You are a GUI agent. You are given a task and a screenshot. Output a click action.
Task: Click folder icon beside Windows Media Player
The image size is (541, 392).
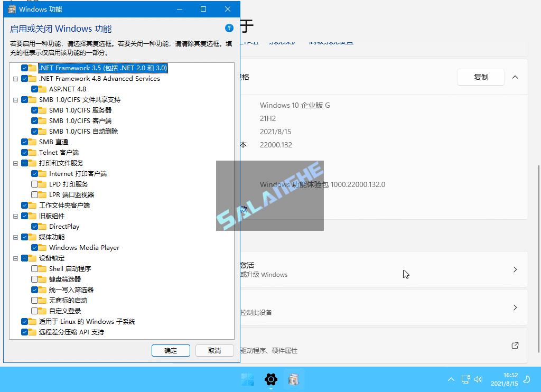click(x=42, y=247)
